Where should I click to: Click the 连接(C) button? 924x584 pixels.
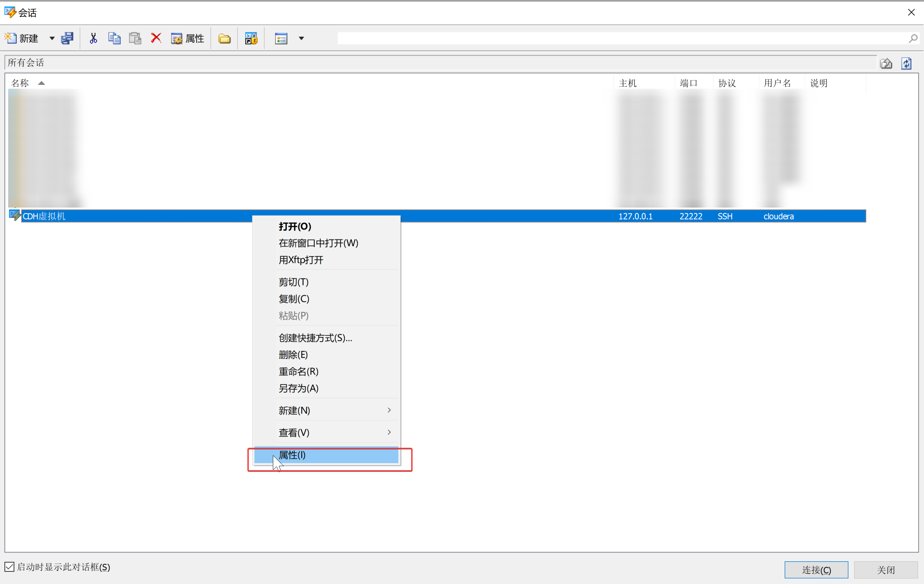point(816,570)
